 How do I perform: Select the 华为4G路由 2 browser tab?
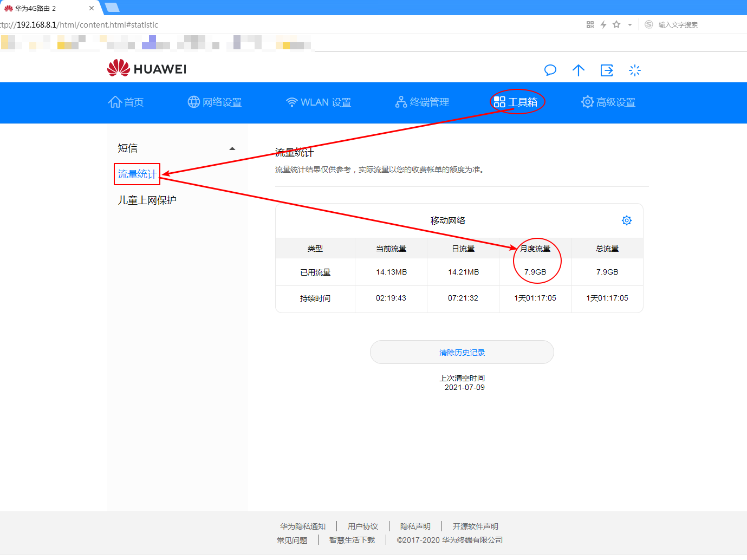(x=49, y=8)
